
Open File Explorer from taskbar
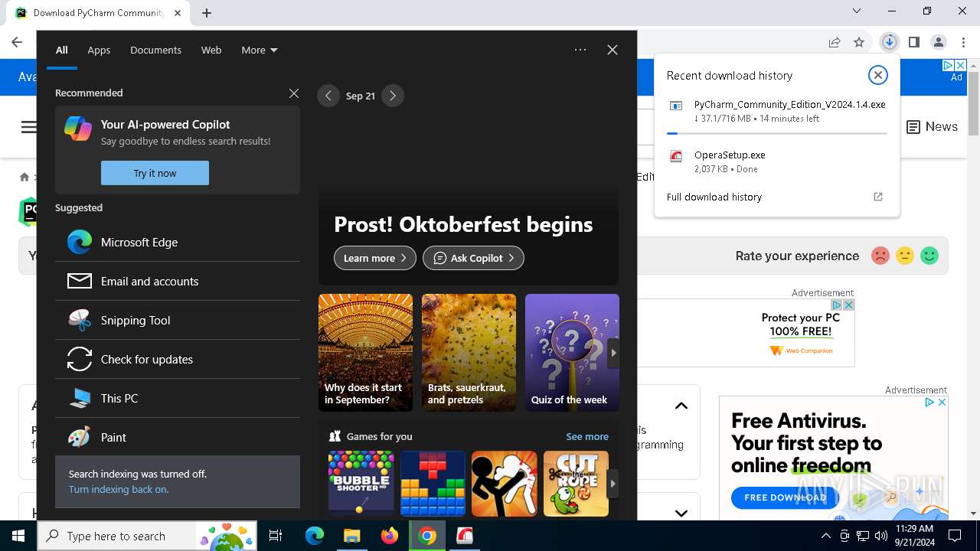[351, 536]
